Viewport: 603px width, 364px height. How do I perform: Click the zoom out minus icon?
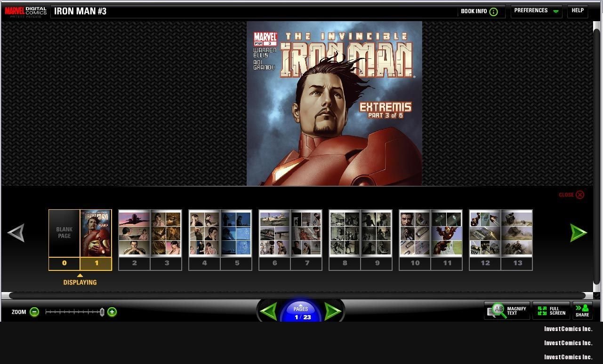click(34, 312)
